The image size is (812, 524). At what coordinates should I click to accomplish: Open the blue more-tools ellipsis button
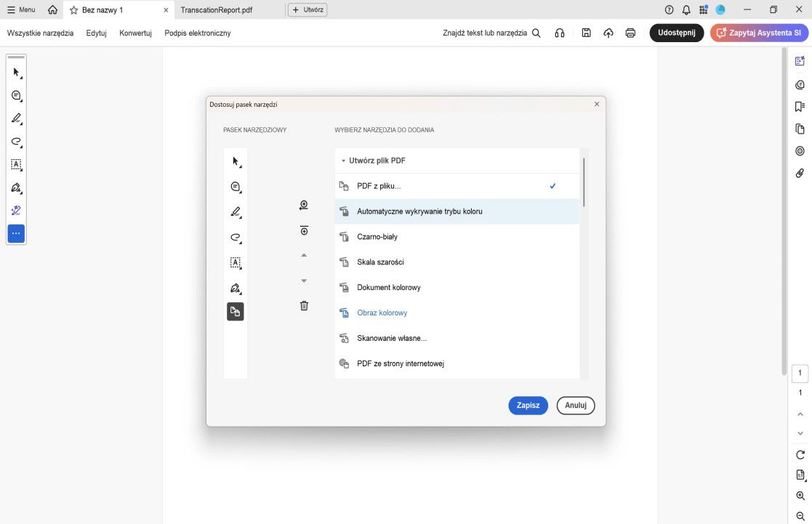pyautogui.click(x=16, y=233)
